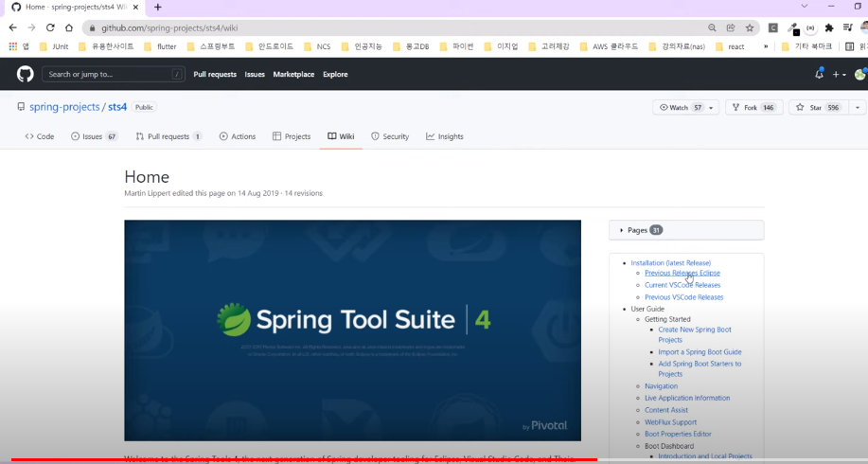
Task: Star the sts4 repository
Action: click(x=820, y=107)
